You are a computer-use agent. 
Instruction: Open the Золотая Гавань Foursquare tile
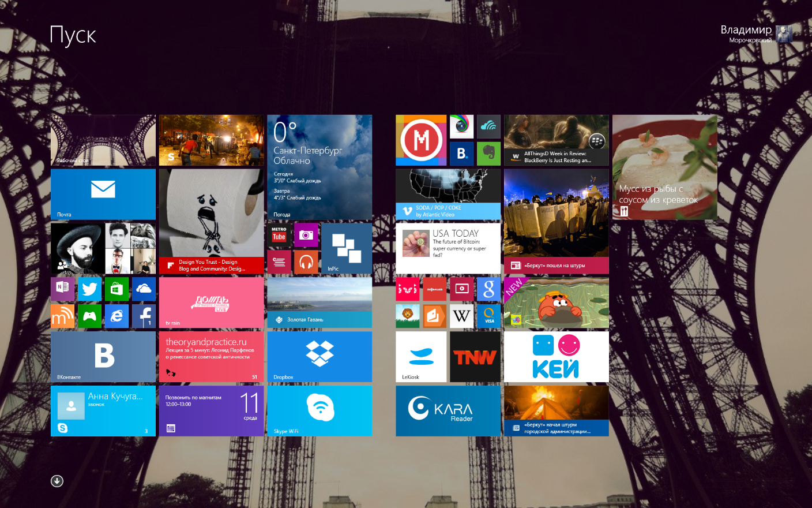click(x=319, y=303)
